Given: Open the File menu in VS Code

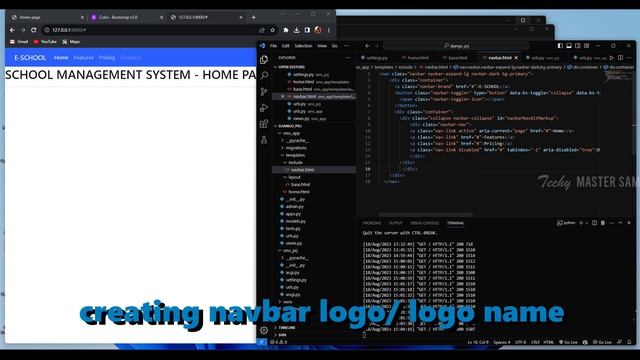Looking at the screenshot, I should point(273,46).
